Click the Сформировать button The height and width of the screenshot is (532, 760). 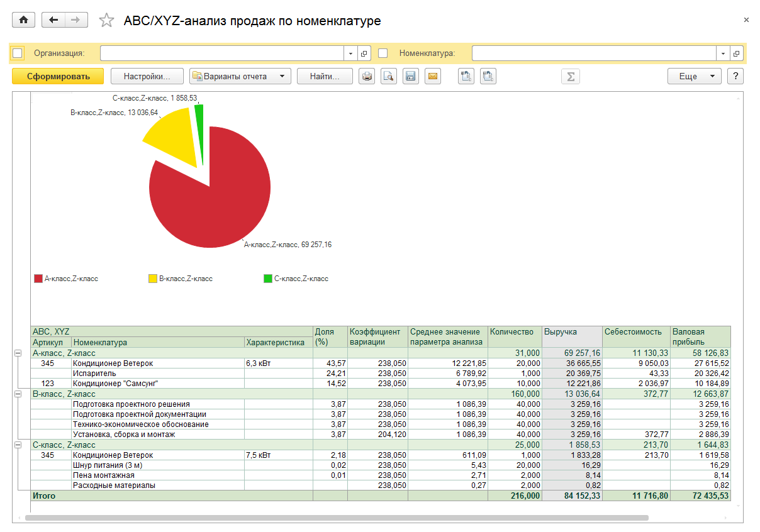click(x=58, y=76)
